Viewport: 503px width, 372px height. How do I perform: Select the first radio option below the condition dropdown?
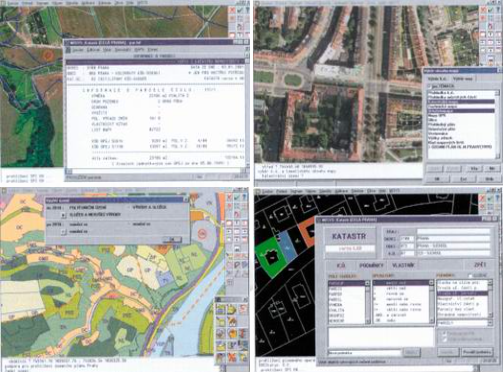click(444, 333)
